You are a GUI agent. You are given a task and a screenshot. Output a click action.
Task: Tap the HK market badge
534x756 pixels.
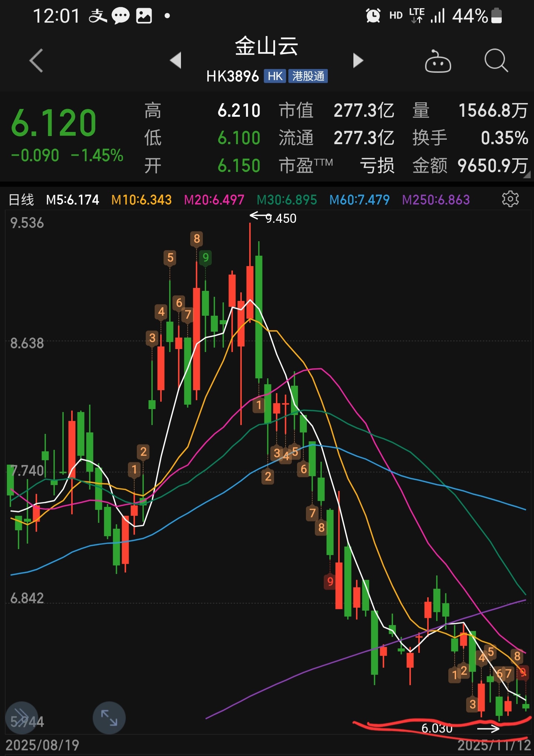pos(275,76)
